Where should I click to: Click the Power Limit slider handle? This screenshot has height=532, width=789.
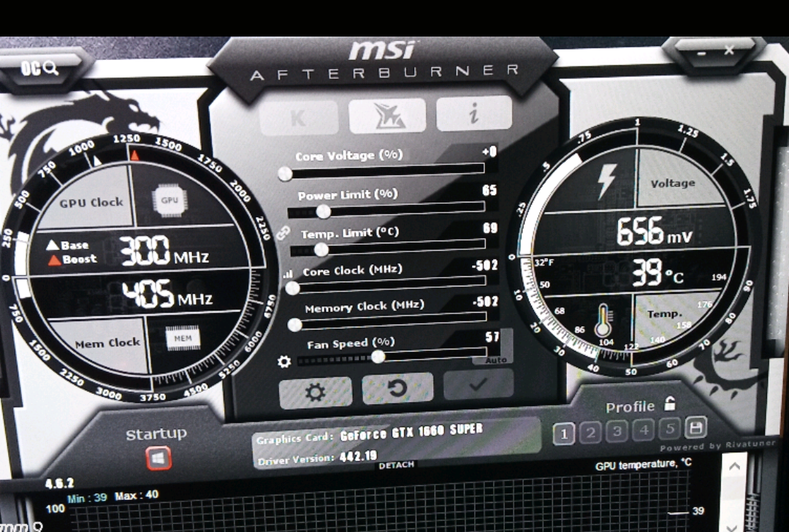[x=324, y=211]
